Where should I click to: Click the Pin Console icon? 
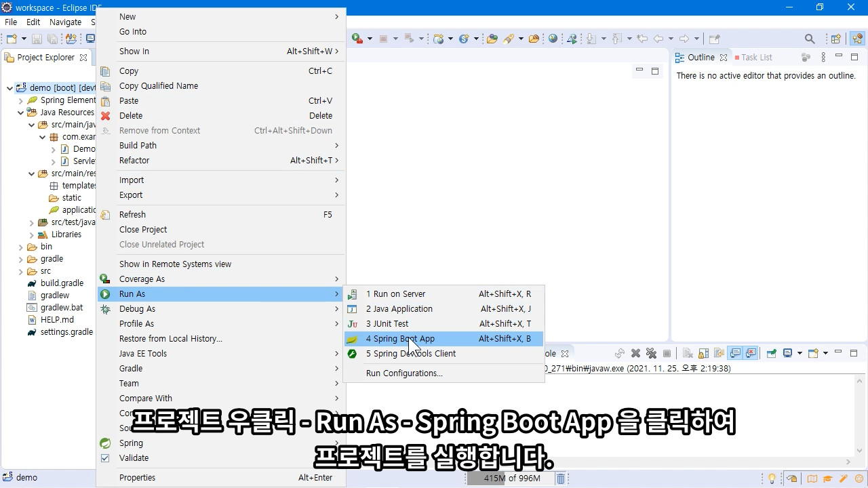pos(771,353)
